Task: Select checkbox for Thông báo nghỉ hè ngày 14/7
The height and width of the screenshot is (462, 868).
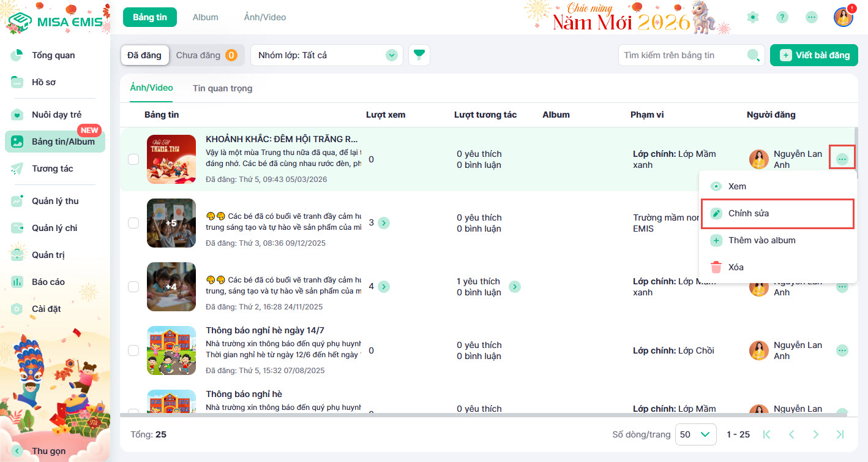Action: click(133, 350)
